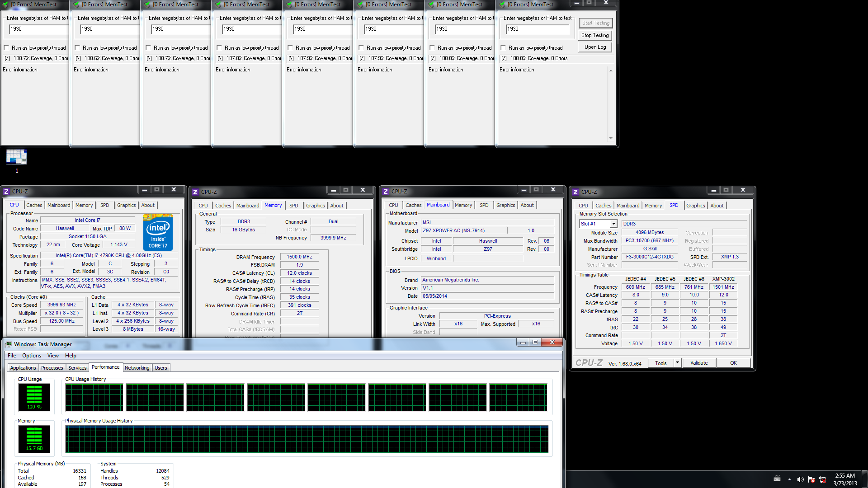
Task: Open the volume speaker tray icon
Action: (800, 479)
